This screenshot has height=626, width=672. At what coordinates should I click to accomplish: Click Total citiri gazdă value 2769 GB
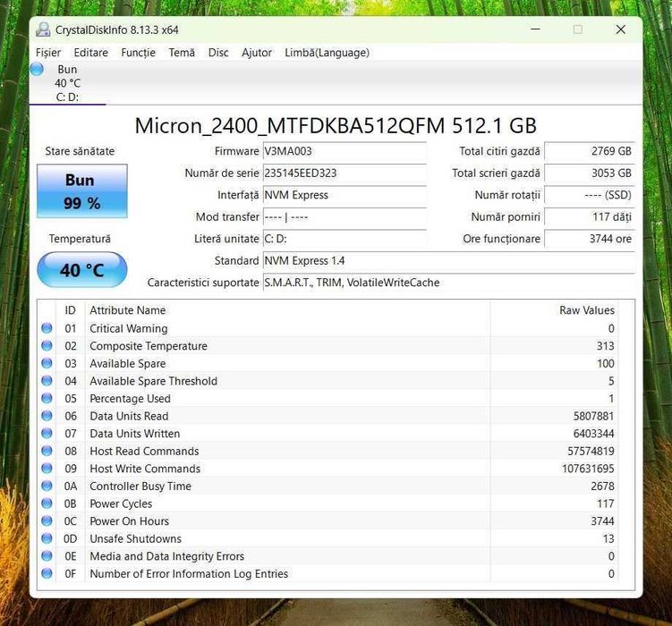(590, 151)
